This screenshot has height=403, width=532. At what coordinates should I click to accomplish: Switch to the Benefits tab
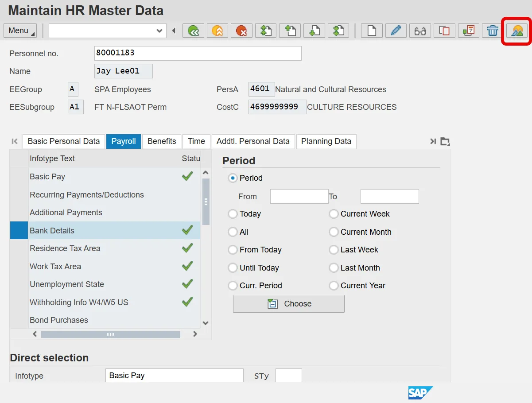coord(162,141)
